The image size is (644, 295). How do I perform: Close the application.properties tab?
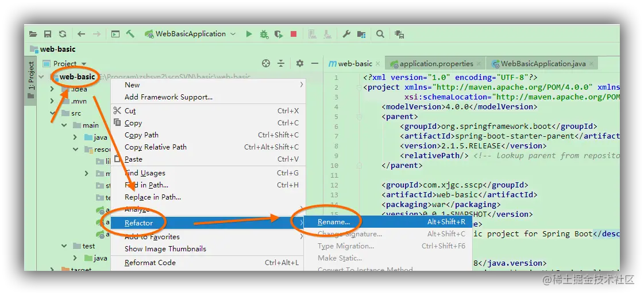479,64
